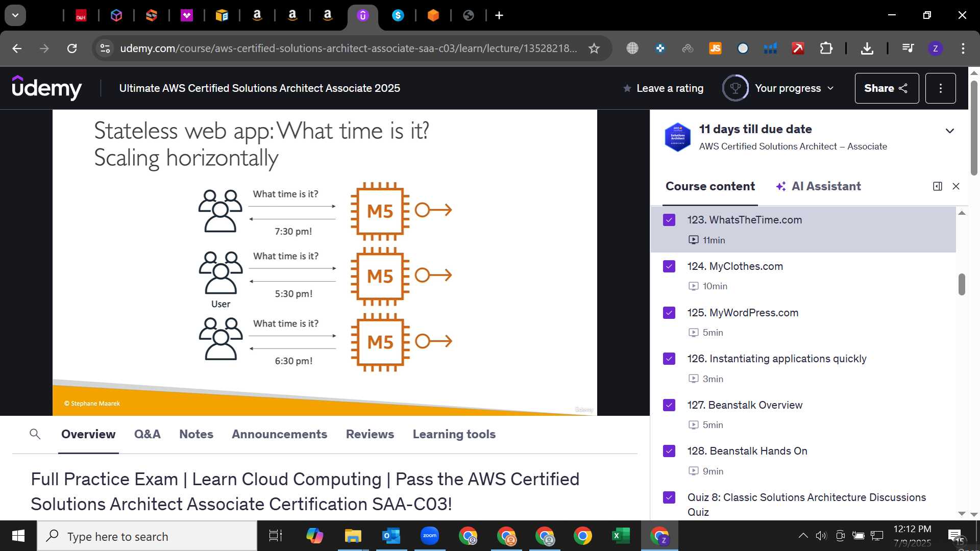Open File Explorer from the taskbar
The image size is (980, 551).
pos(353,536)
